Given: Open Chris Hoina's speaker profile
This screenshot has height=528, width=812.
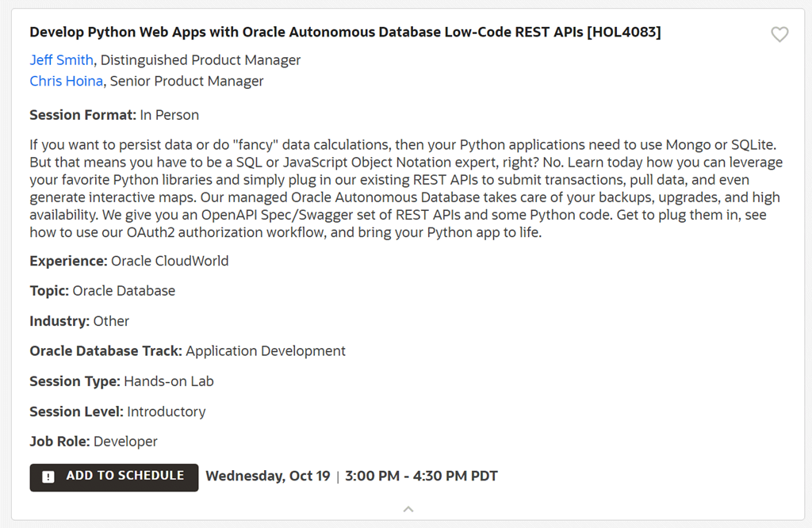Looking at the screenshot, I should (x=66, y=81).
